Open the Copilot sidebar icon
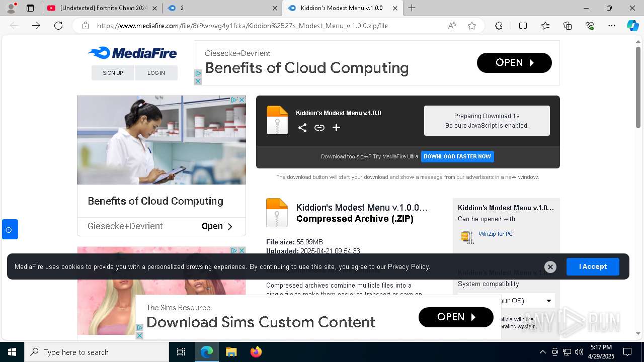 tap(632, 26)
